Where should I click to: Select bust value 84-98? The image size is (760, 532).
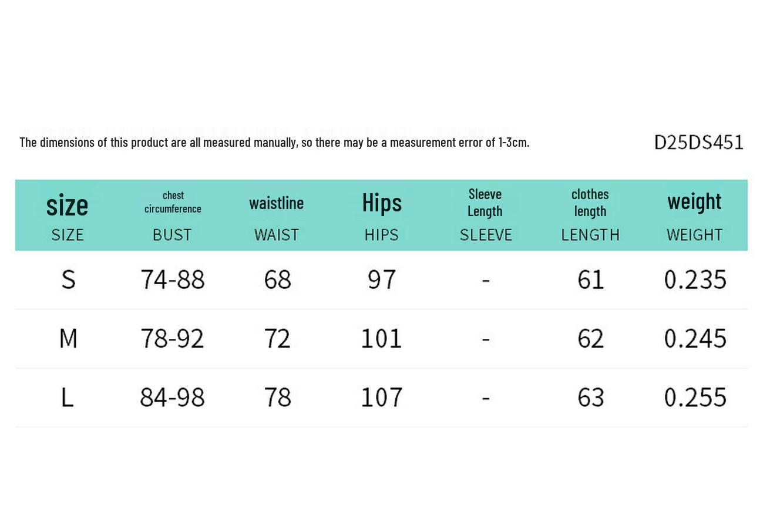pyautogui.click(x=173, y=397)
